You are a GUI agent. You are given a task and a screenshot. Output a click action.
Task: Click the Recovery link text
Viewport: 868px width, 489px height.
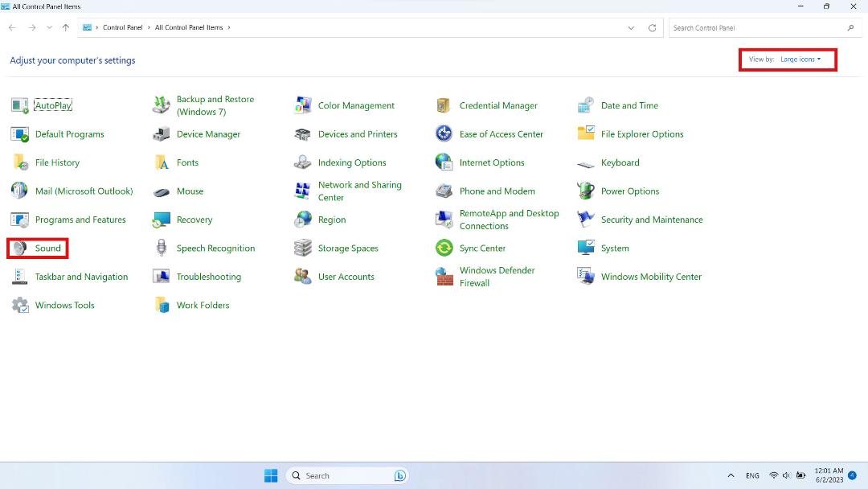(194, 220)
